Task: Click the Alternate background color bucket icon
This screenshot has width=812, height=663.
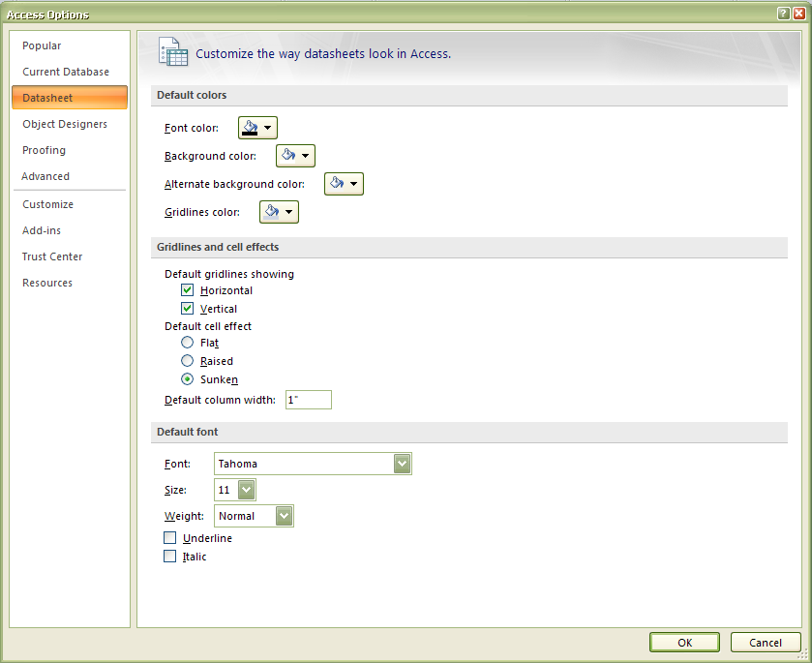Action: point(337,183)
